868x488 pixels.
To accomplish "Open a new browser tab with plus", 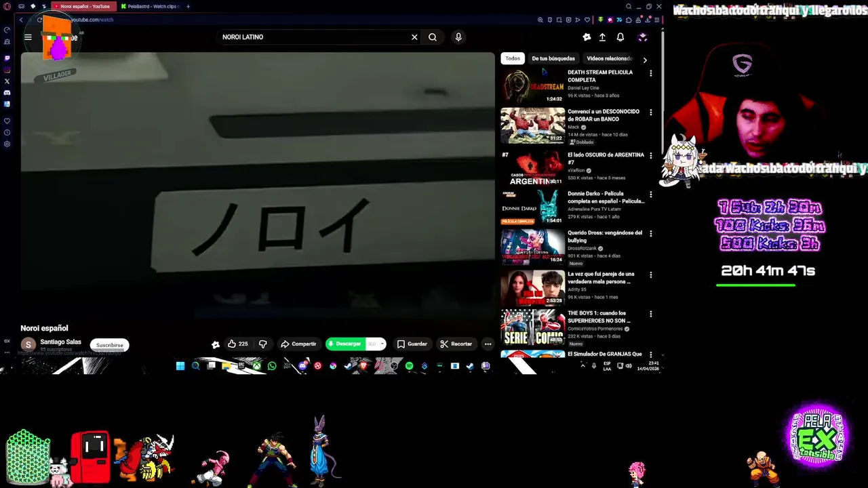I will click(x=188, y=6).
